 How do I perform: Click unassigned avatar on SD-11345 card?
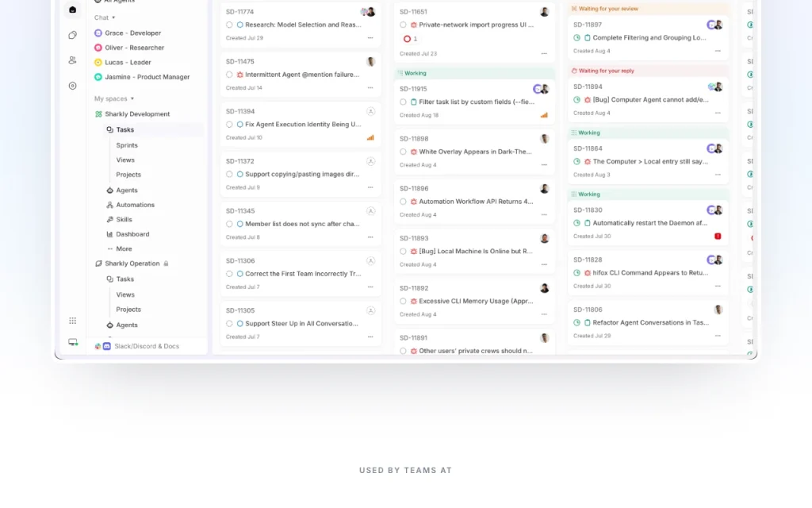(x=371, y=211)
